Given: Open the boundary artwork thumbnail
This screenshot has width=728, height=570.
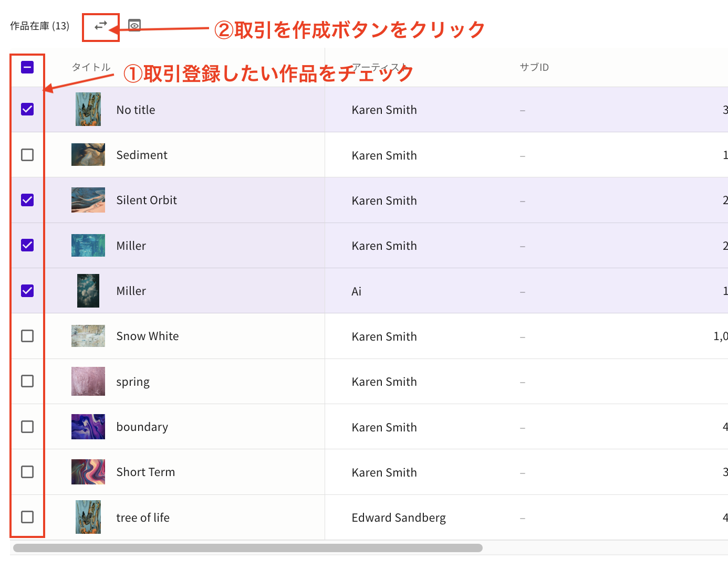Looking at the screenshot, I should pos(88,427).
